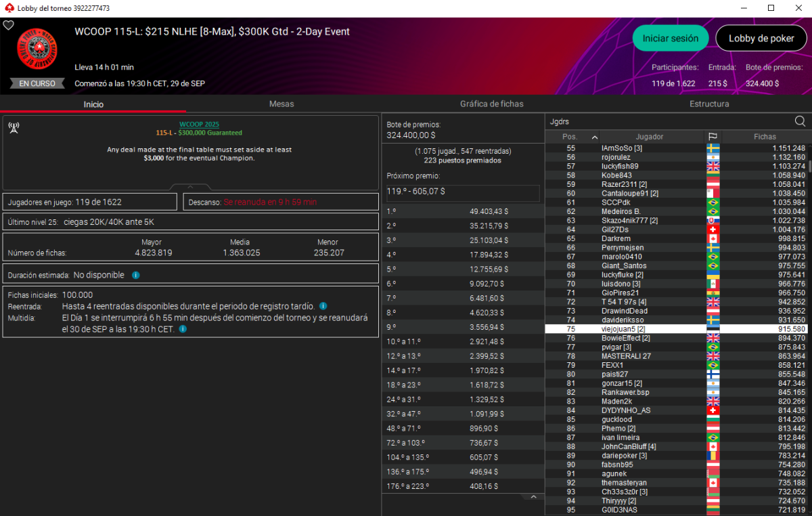Select player G0ID3NAS

pyautogui.click(x=676, y=510)
